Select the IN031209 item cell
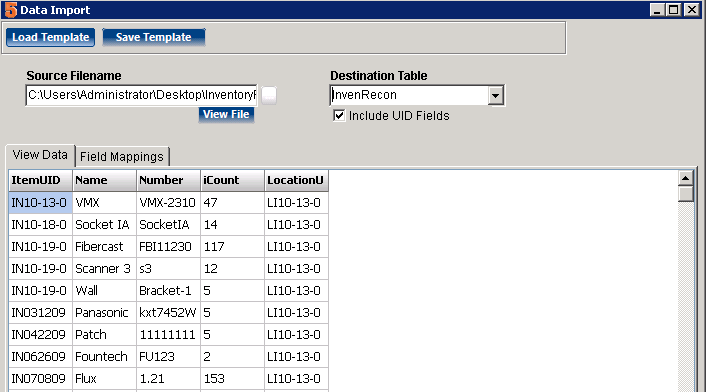 coord(41,313)
